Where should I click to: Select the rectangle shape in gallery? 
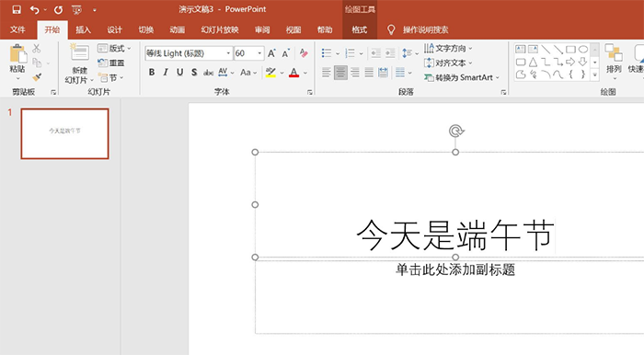coord(570,50)
